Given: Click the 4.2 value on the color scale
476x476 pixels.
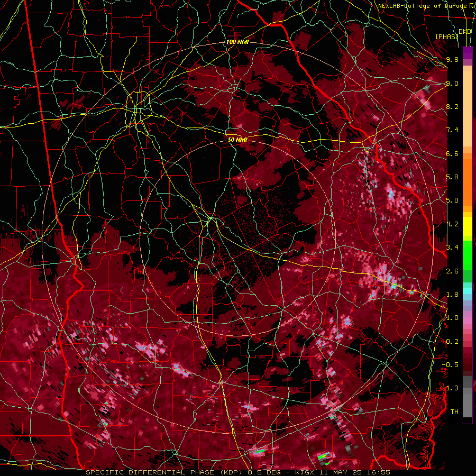Looking at the screenshot, I should pos(452,224).
